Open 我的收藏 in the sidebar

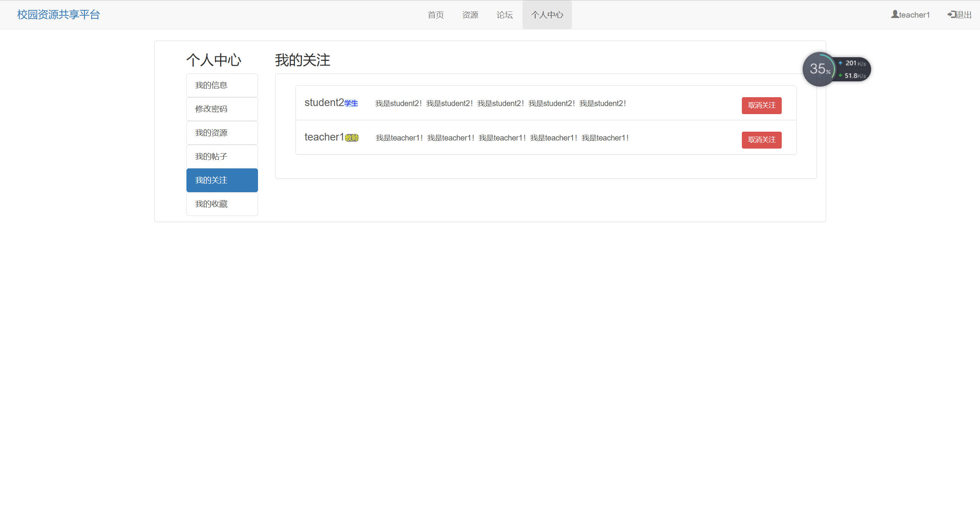(222, 204)
